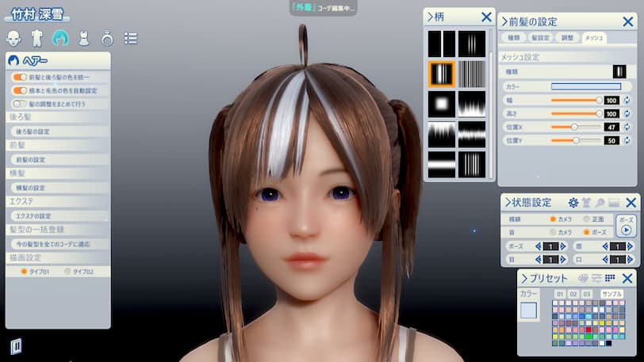The width and height of the screenshot is (644, 362).
Task: Click the dimmed key-shaped icon in 状態設定
Action: click(x=600, y=202)
